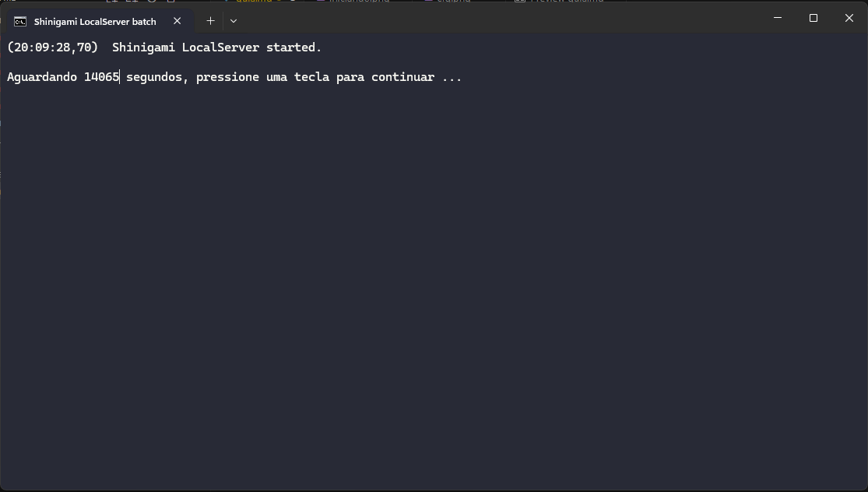Click the empty terminal area below the output

pos(434,296)
